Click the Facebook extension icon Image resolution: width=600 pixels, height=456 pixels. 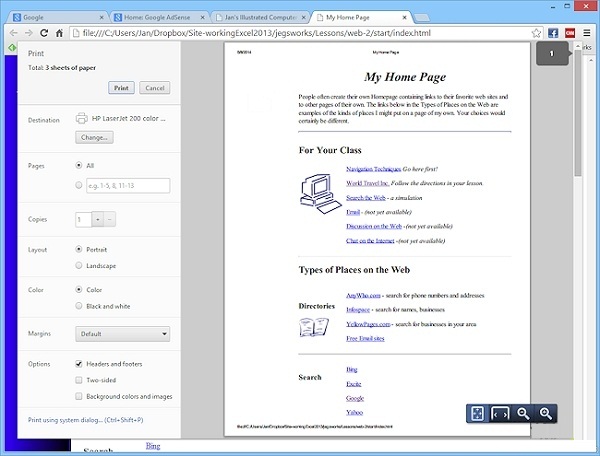(552, 32)
